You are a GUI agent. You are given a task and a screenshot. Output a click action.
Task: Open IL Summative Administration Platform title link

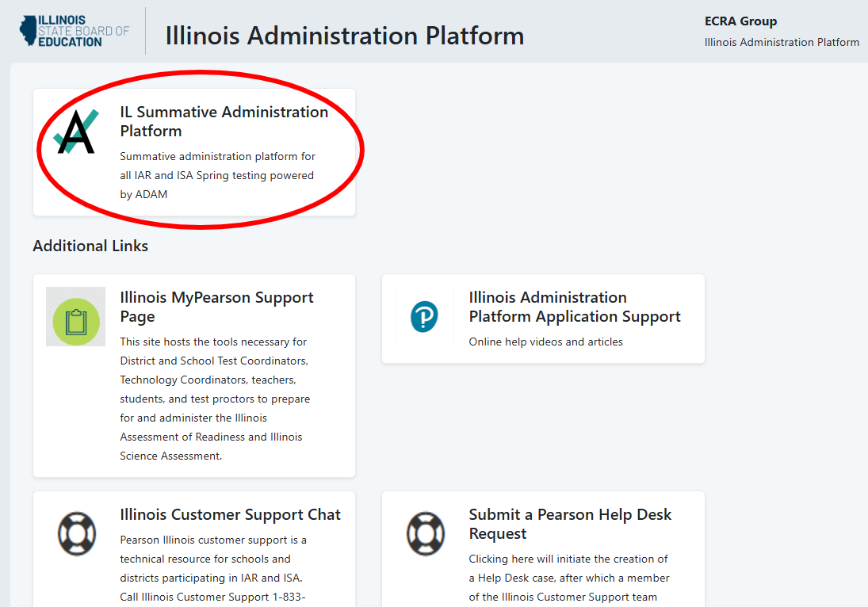point(224,121)
